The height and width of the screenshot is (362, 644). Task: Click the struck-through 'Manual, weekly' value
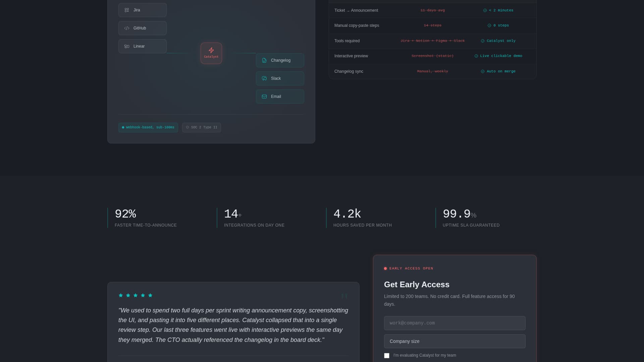pos(433,71)
